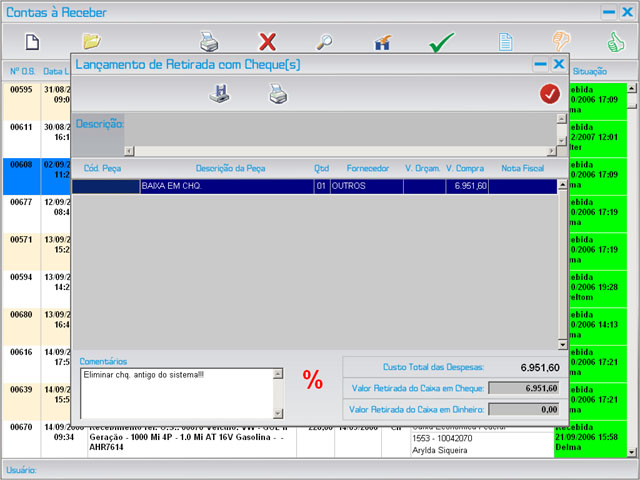Open the yellow folder icon
Screen dimensions: 640x480
tap(92, 41)
